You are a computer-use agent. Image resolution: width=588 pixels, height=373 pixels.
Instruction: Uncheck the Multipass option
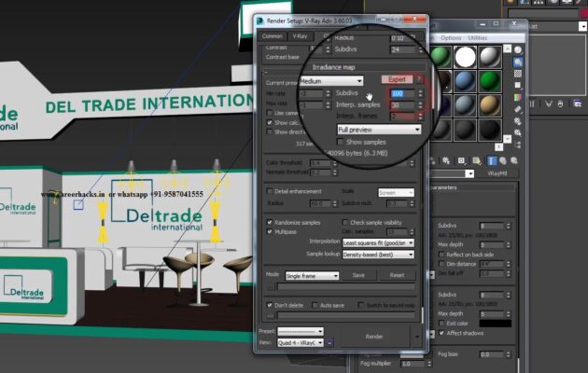[x=269, y=232]
